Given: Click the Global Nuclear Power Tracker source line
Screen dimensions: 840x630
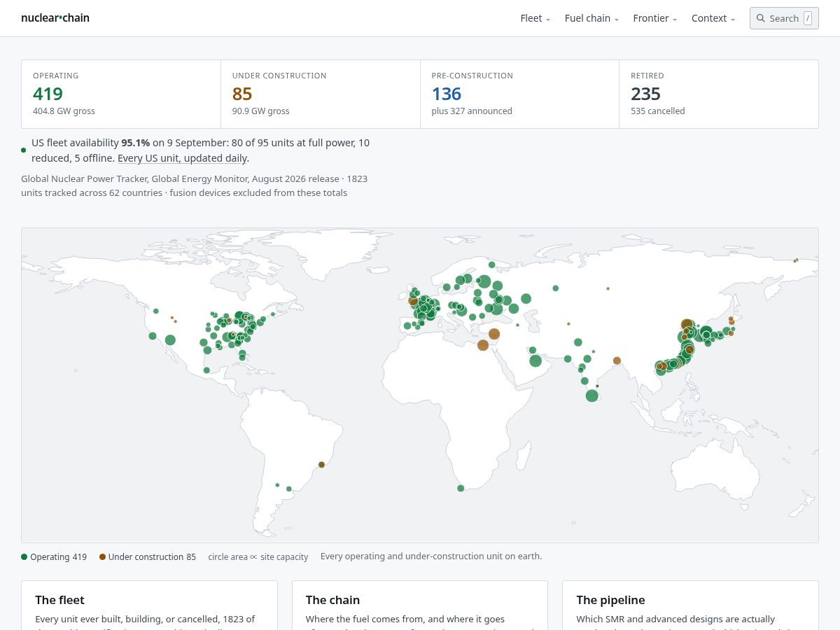Looking at the screenshot, I should click(x=195, y=185).
